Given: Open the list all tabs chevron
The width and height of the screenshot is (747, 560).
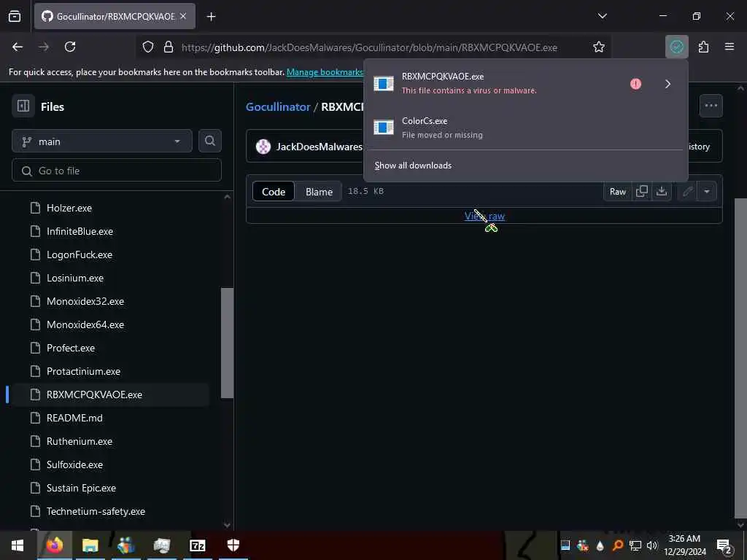Looking at the screenshot, I should pyautogui.click(x=602, y=16).
